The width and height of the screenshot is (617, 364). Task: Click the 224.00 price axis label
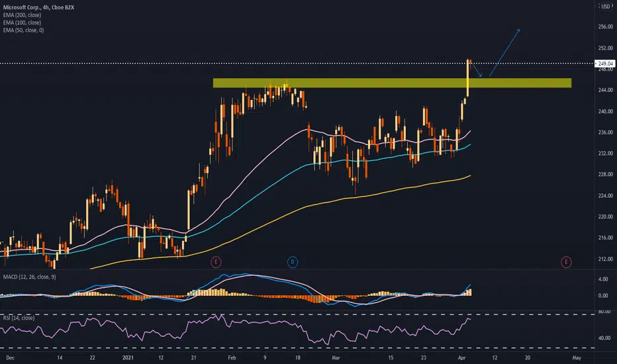pyautogui.click(x=605, y=196)
